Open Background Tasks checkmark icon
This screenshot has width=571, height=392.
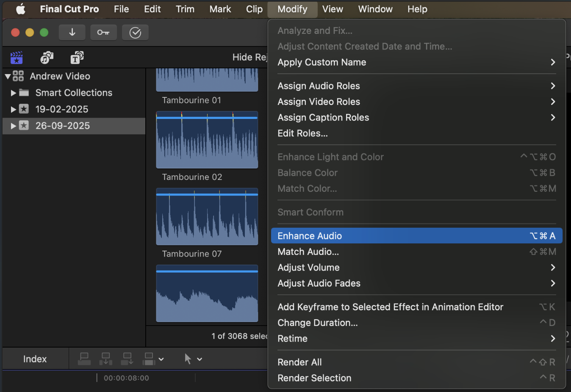pos(135,32)
